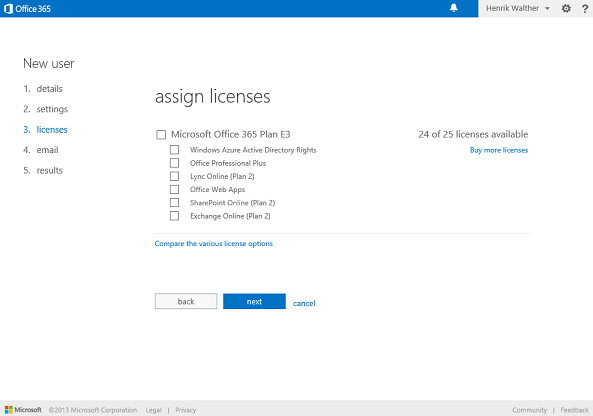Click the back button
Viewport: 593px width, 416px height.
coord(186,301)
